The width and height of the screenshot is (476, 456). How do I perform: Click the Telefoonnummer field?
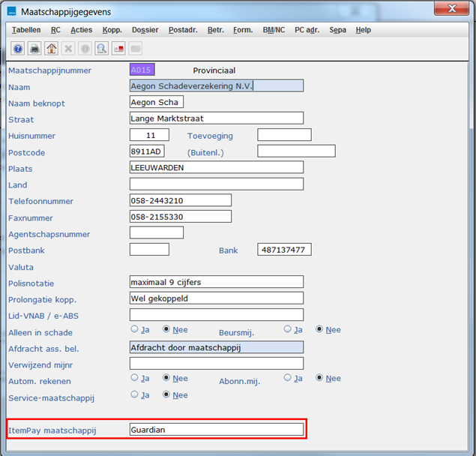click(180, 200)
